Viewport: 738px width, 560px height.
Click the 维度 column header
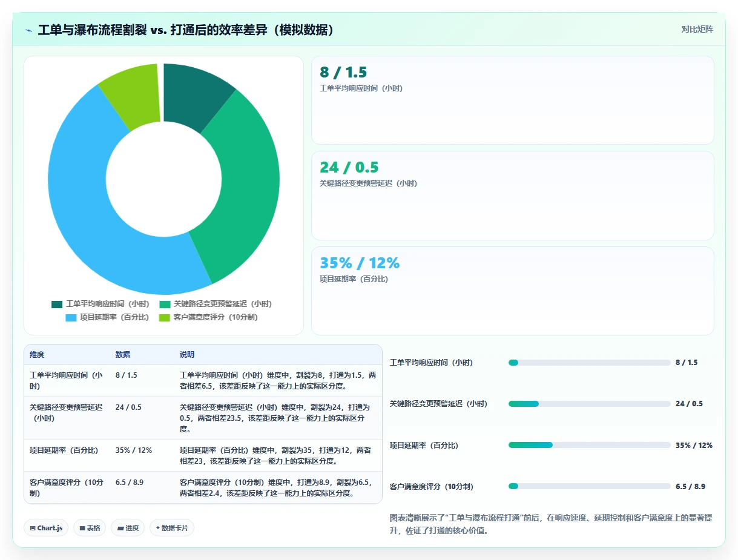coord(37,355)
